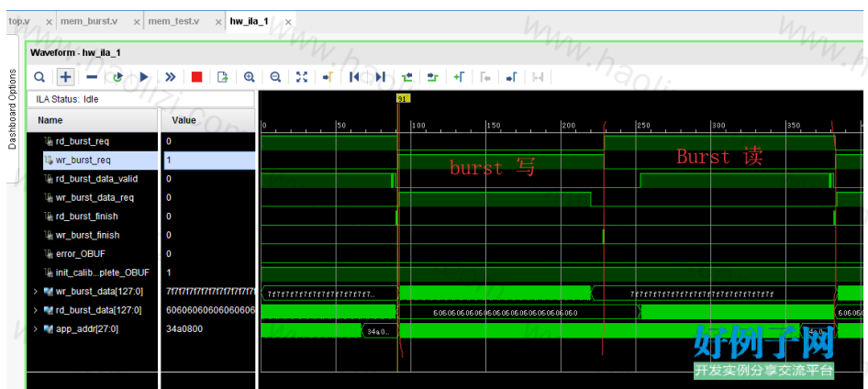Click the greyed swap cursors icon
Screen dimensions: 868x389
point(537,77)
